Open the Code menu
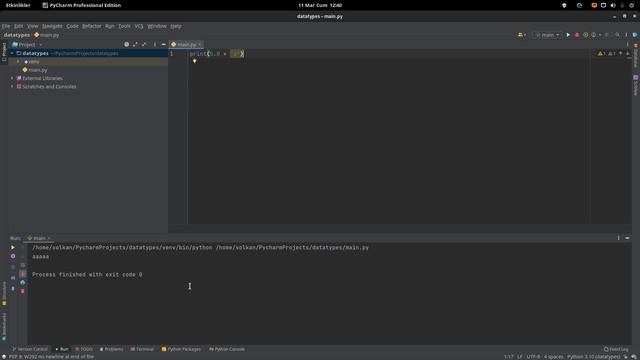640x360 pixels. point(73,26)
